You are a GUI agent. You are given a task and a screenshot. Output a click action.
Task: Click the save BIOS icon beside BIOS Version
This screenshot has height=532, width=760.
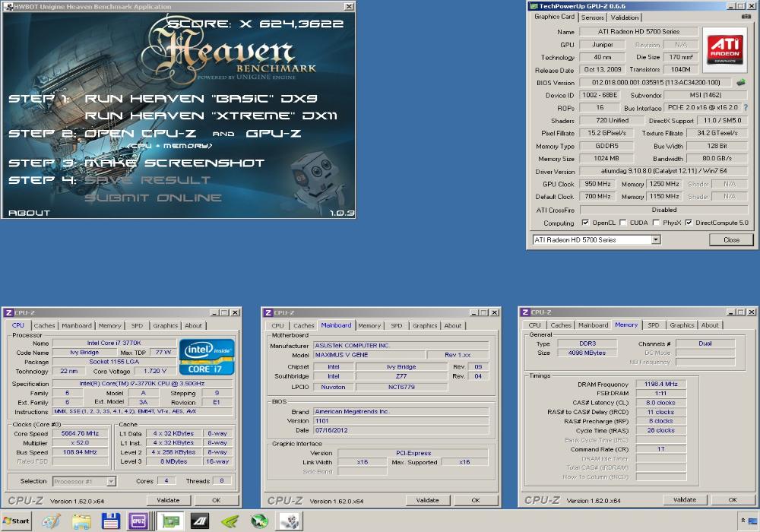tap(741, 82)
